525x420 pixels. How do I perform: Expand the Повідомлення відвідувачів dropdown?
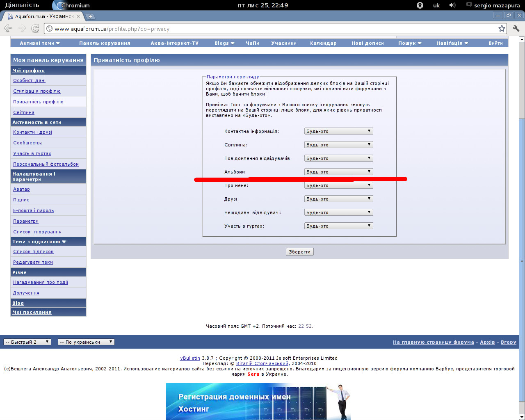338,158
